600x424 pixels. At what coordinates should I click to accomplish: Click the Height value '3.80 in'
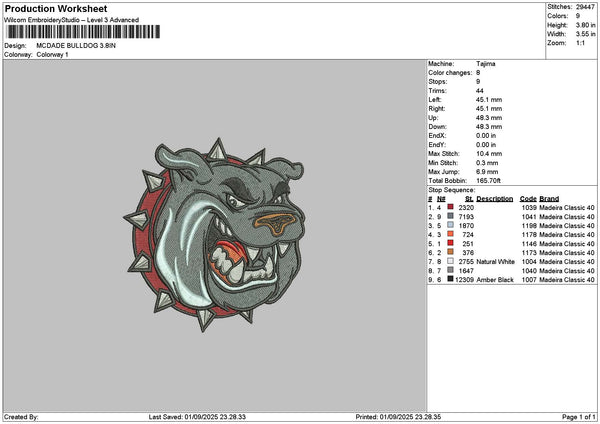click(x=585, y=25)
